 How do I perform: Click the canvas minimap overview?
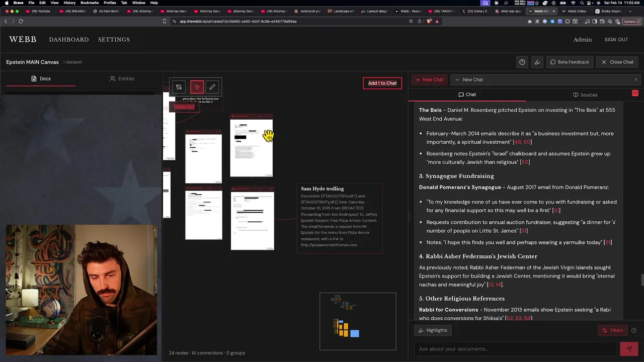point(358,321)
